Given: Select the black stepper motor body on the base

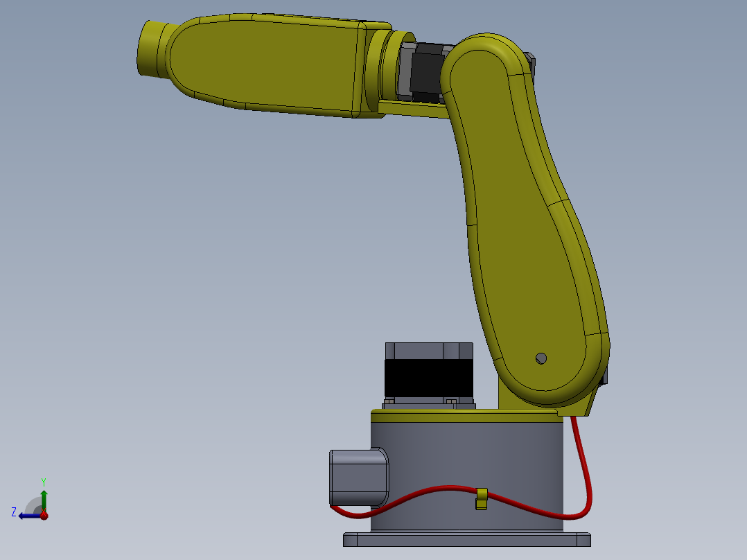Looking at the screenshot, I should click(x=426, y=378).
